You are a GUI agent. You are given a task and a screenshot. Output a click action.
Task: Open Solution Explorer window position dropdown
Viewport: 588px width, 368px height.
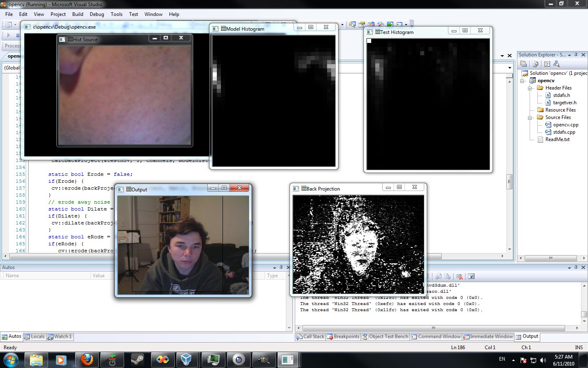(x=569, y=55)
